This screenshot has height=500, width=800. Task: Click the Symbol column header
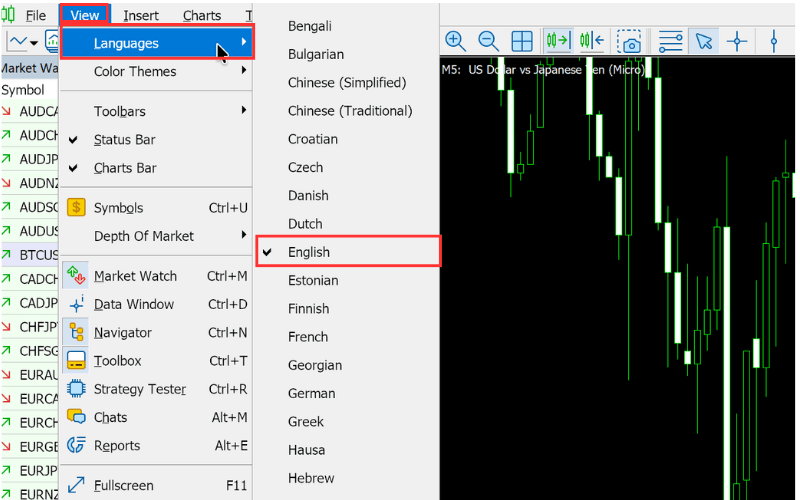tap(23, 90)
